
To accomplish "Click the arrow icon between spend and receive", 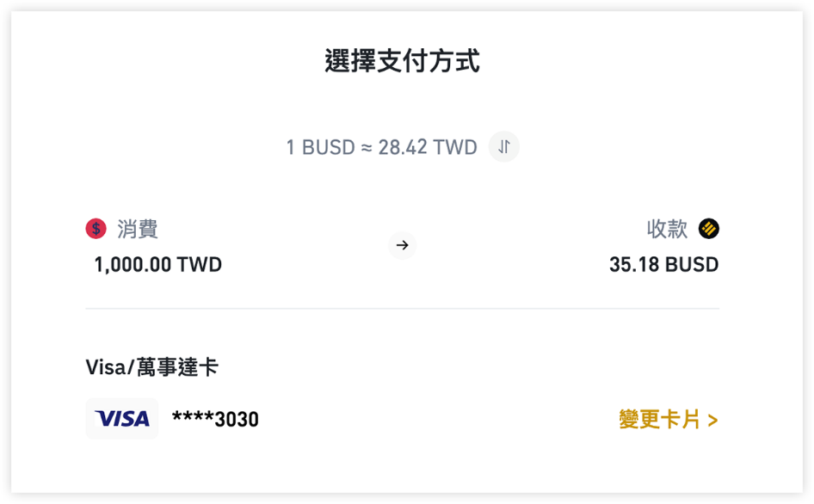I will tap(402, 246).
